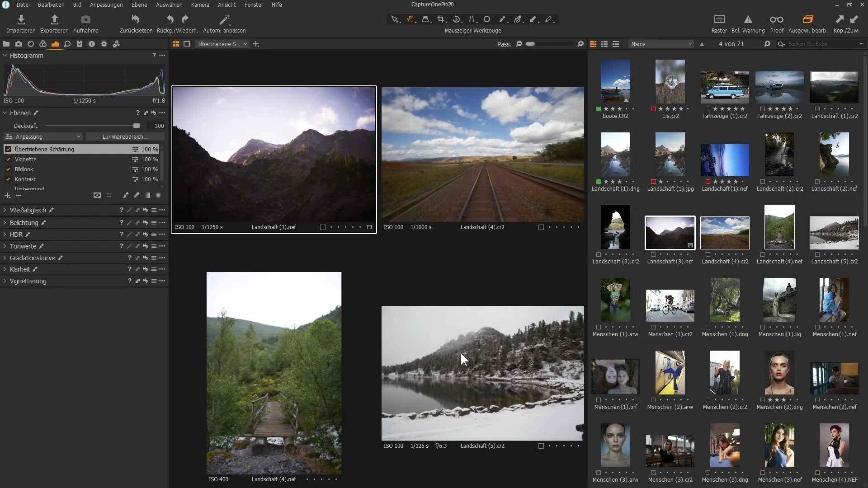Expand the Weißabgleich panel

(5, 210)
